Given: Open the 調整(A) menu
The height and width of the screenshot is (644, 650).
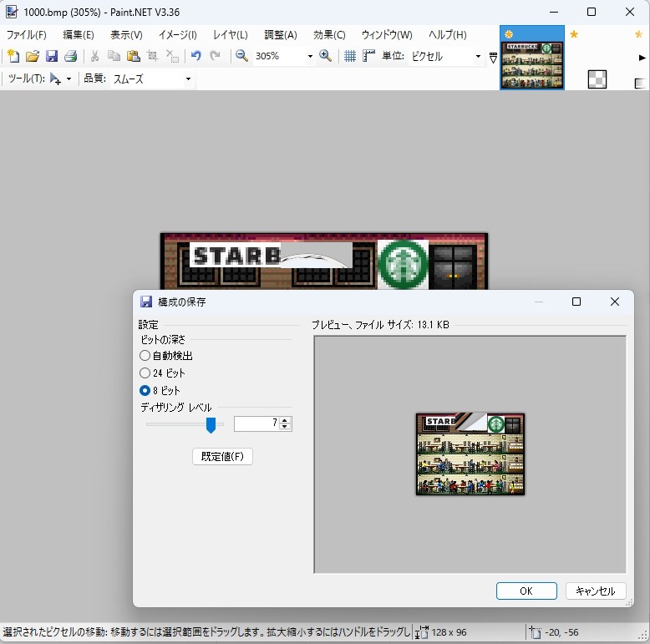Looking at the screenshot, I should click(x=280, y=35).
